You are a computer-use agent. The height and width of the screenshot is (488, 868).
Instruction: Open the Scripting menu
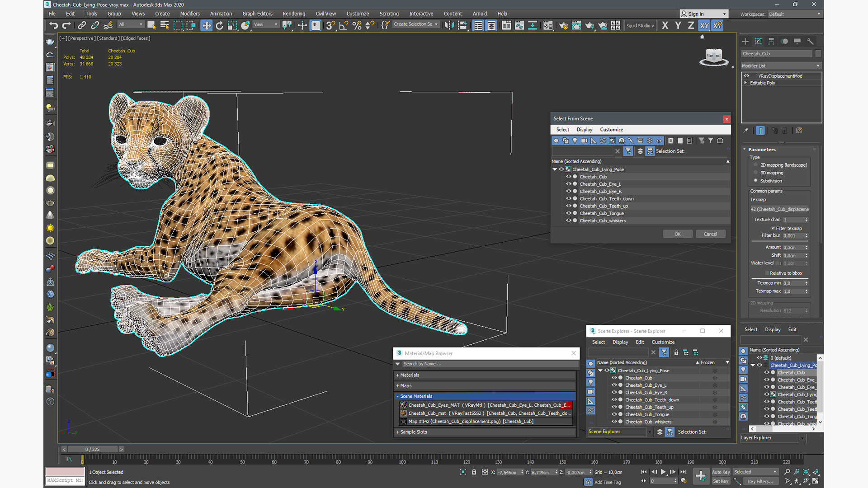(389, 14)
